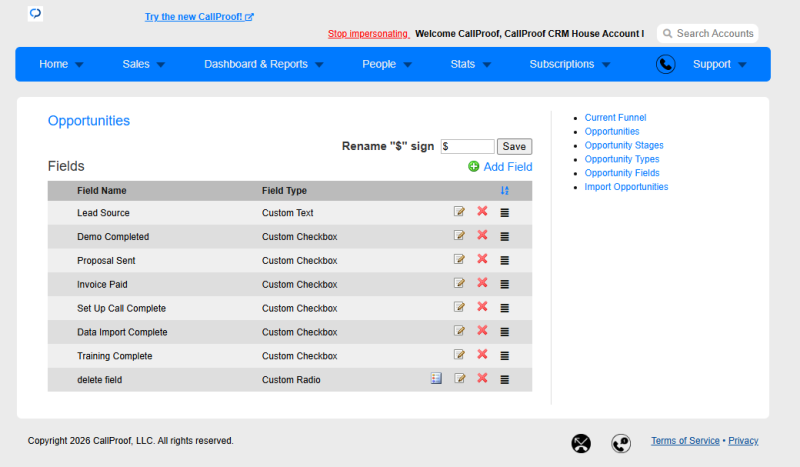
Task: Click Stop impersonating link
Action: click(368, 34)
